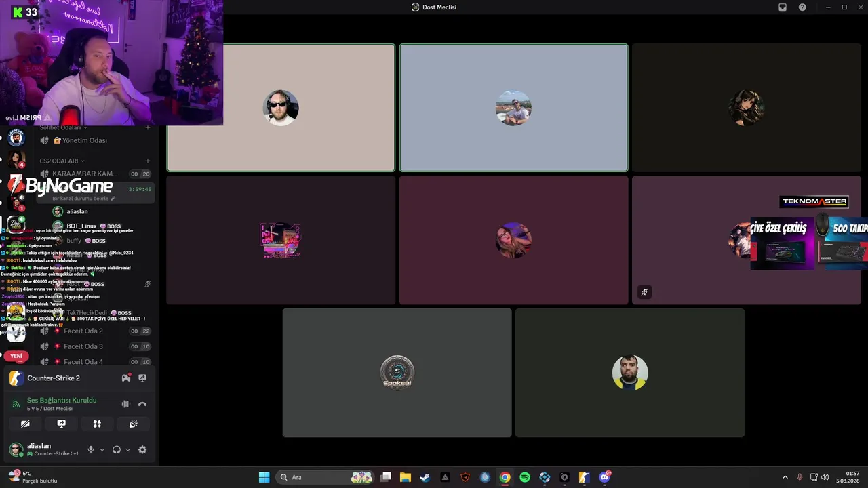Deafen using the headphones icon
The width and height of the screenshot is (868, 488).
tap(117, 449)
